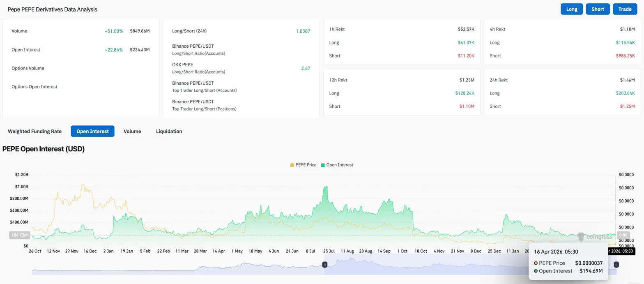The width and height of the screenshot is (644, 284).
Task: Click the Long/Short (24h) value 1.0387
Action: pos(303,31)
